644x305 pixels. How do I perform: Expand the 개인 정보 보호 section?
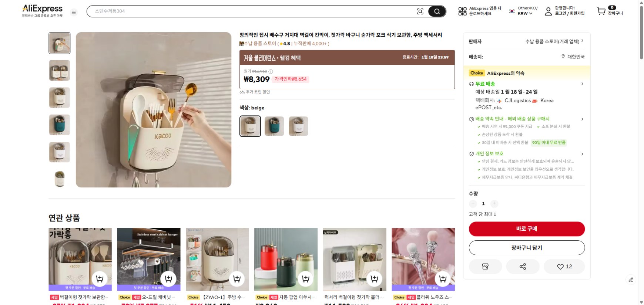pyautogui.click(x=582, y=154)
